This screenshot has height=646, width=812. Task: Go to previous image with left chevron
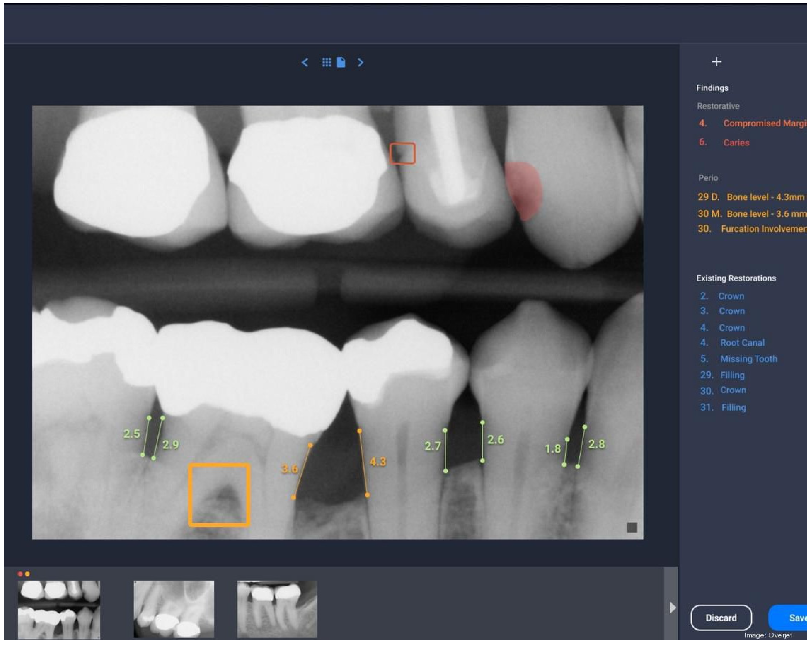click(x=305, y=63)
